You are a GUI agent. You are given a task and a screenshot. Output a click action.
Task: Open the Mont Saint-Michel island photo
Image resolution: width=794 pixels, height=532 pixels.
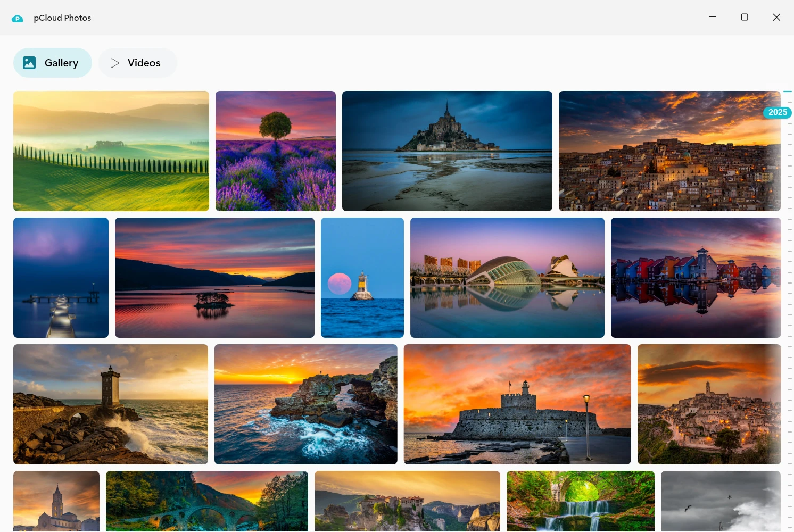point(447,151)
